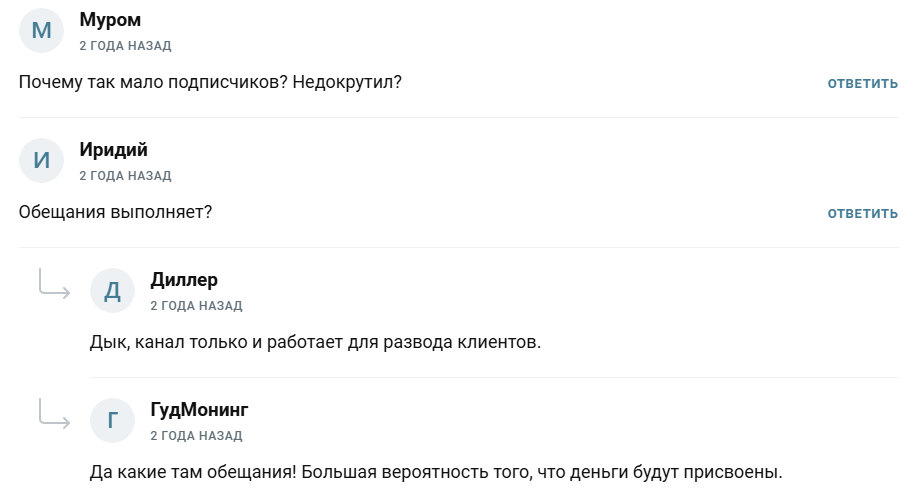Image resolution: width=920 pixels, height=499 pixels.
Task: Click Муром's avatar with letter М
Action: 42,31
